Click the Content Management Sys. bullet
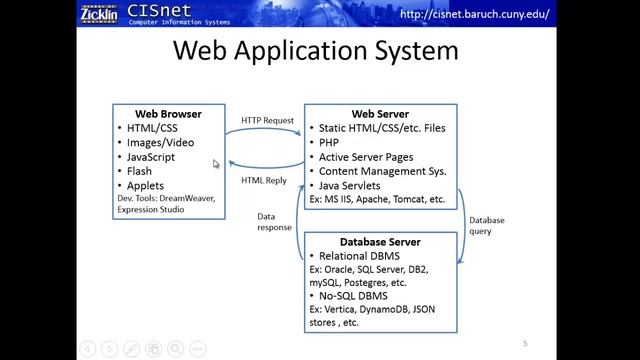The height and width of the screenshot is (360, 640). 382,171
